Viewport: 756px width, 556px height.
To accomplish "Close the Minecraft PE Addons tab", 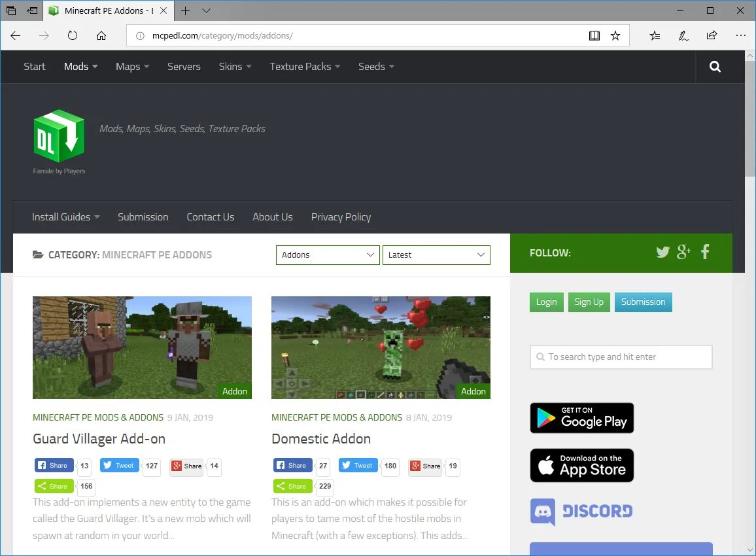I will click(x=163, y=10).
